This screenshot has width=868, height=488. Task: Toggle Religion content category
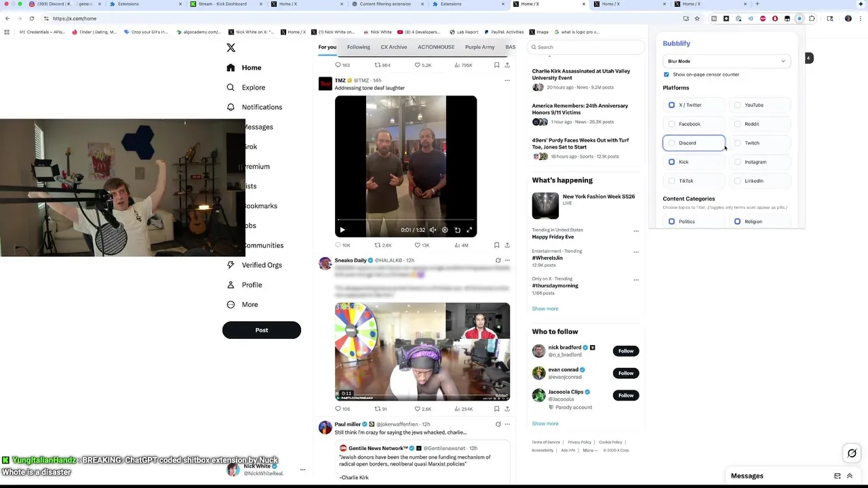(738, 222)
